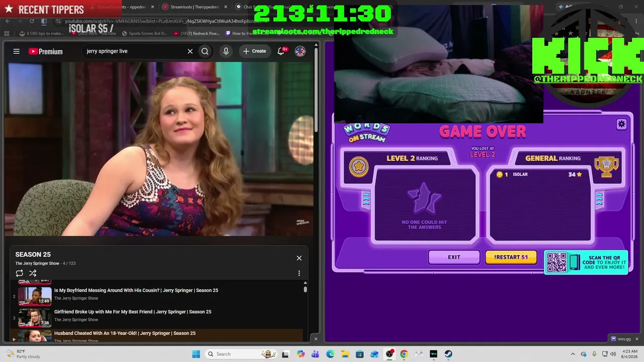The image size is (644, 362).
Task: Click the EXIT button in Words on Stream
Action: [454, 257]
